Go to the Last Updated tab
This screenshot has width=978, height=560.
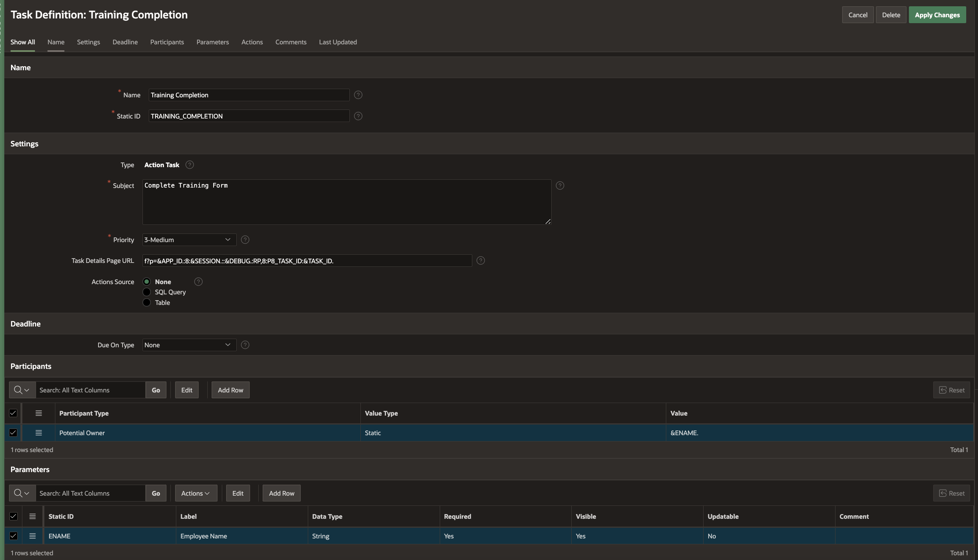[x=338, y=42]
